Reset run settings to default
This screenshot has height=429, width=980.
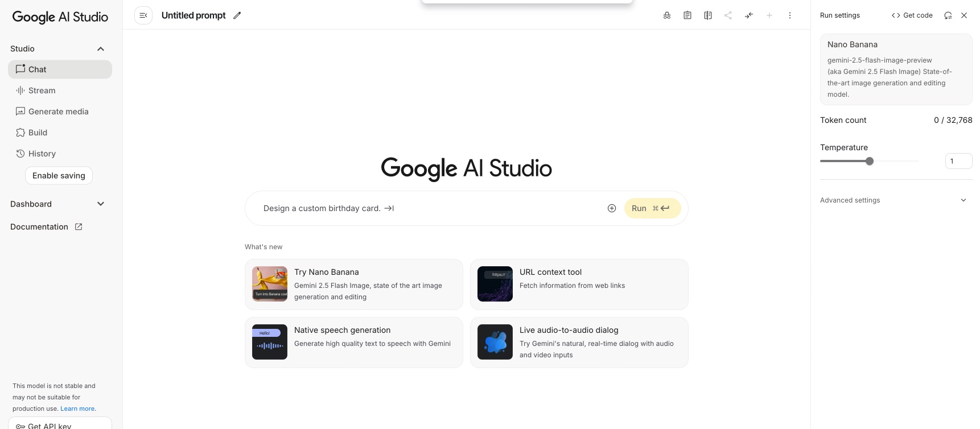coord(948,15)
